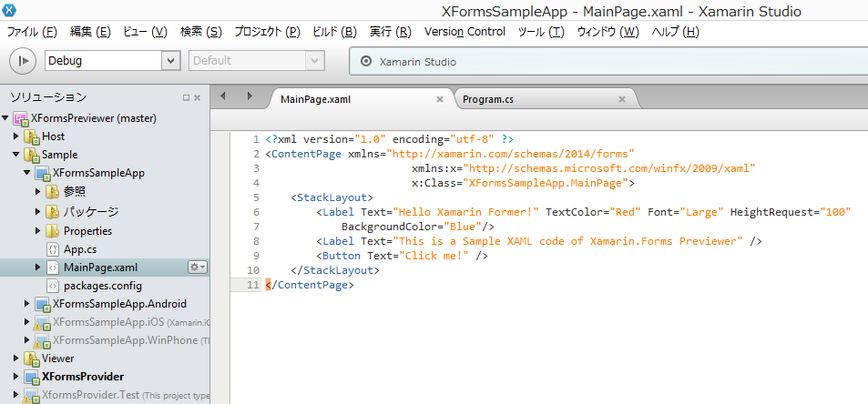Viewport: 868px width, 404px height.
Task: Select packages.config file in the tree
Action: 102,286
